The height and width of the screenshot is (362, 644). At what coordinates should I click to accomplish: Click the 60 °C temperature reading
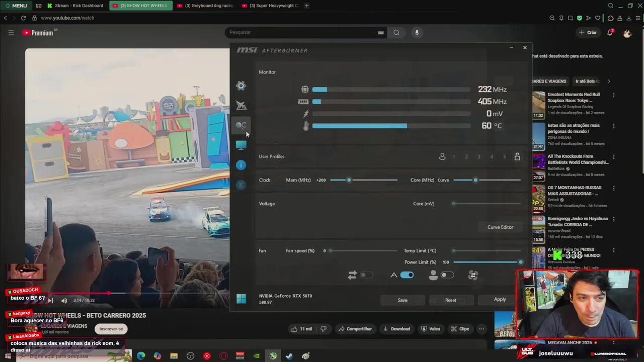point(492,126)
